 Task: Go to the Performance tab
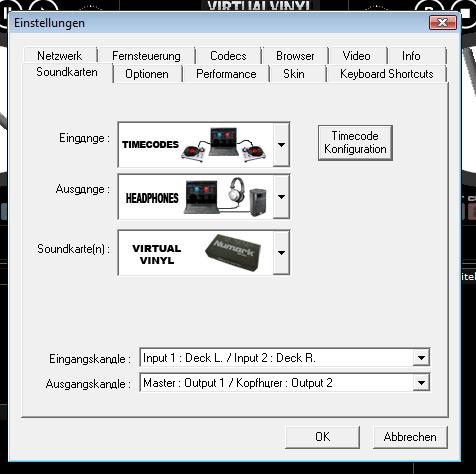(226, 74)
